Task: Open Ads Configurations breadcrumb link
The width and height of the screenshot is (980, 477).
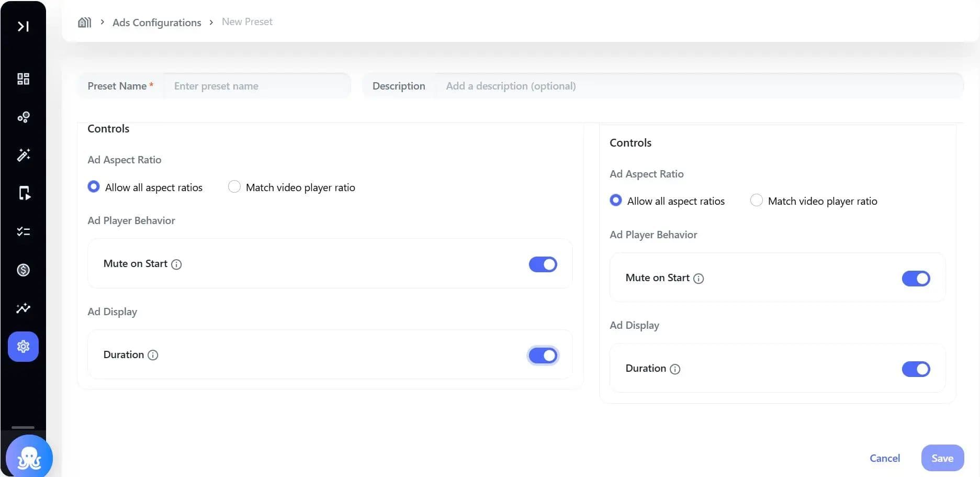Action: (156, 23)
